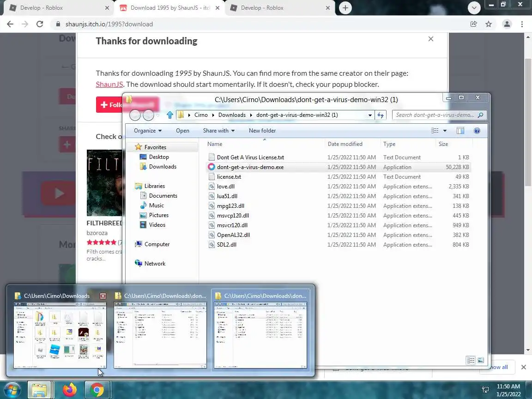This screenshot has width=532, height=399.
Task: Open Downloads in Favorites sidebar
Action: pyautogui.click(x=158, y=167)
